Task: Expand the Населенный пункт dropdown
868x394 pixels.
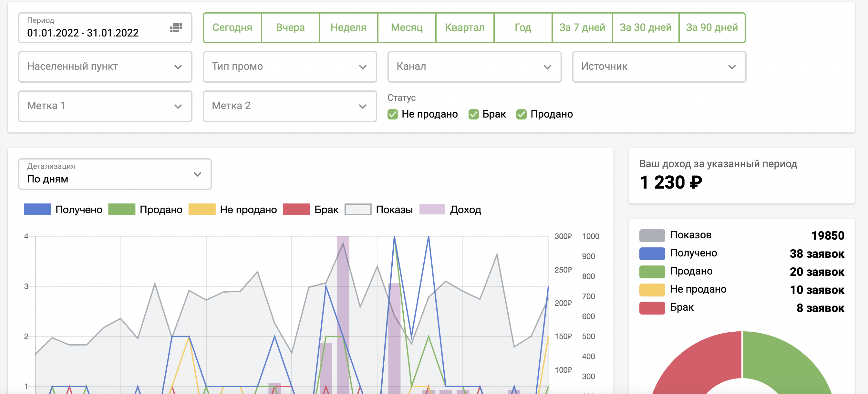Action: 105,67
